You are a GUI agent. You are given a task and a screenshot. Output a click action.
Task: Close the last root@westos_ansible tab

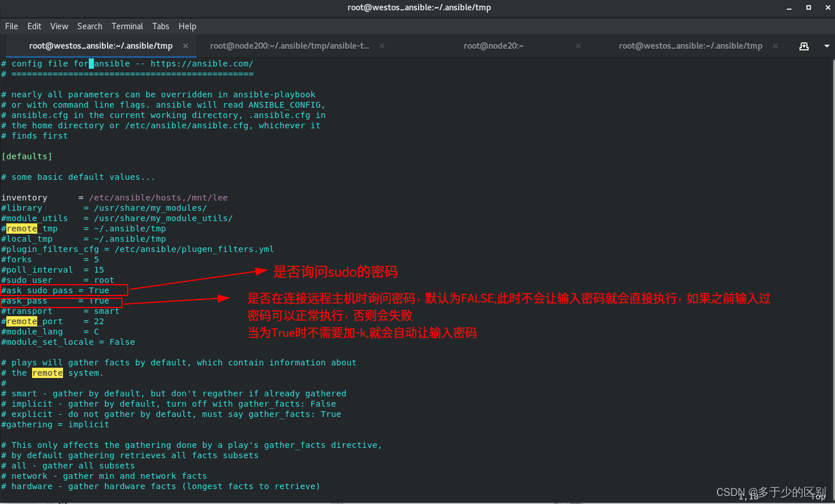[x=775, y=46]
